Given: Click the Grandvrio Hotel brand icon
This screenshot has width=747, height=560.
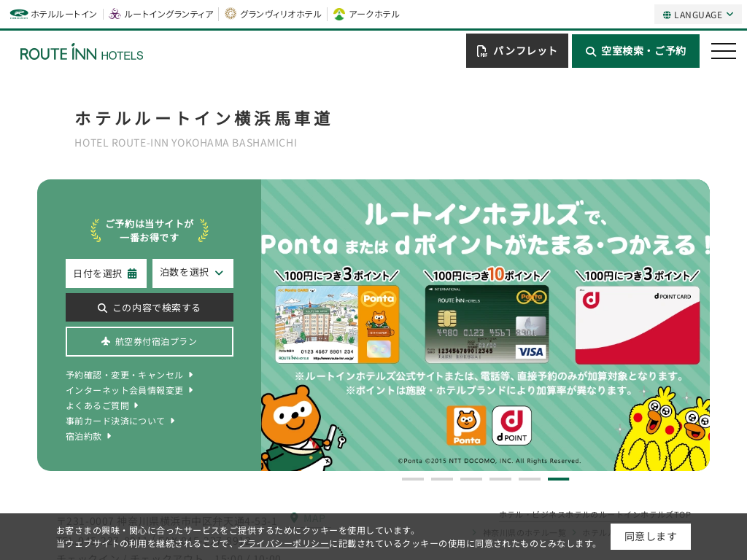Looking at the screenshot, I should 231,14.
